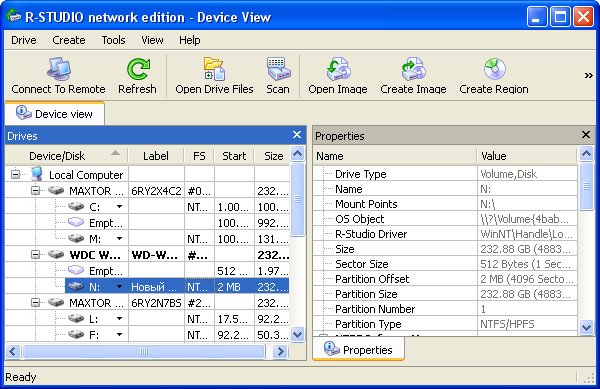Close the Properties panel
This screenshot has height=389, width=600.
[586, 135]
